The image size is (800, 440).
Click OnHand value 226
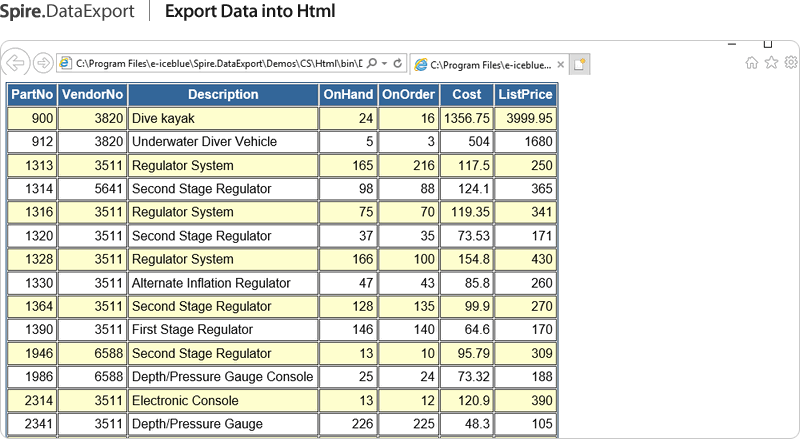(x=348, y=424)
